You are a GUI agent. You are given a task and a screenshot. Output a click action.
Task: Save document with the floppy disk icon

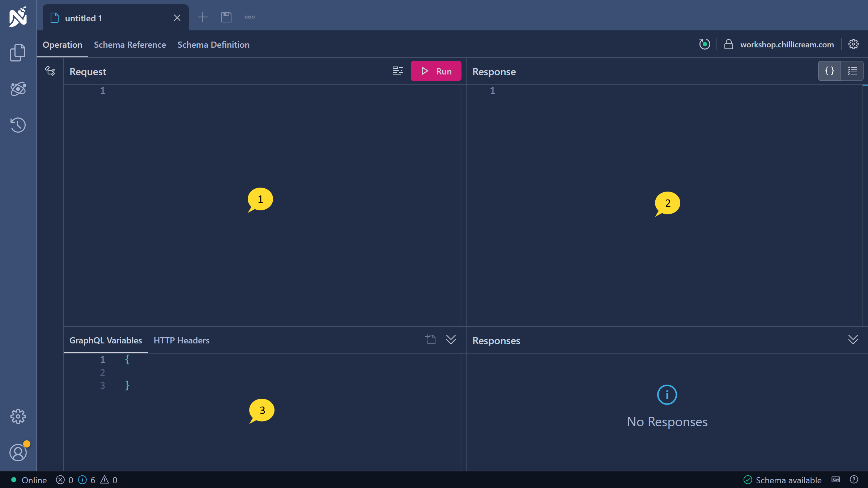(226, 17)
